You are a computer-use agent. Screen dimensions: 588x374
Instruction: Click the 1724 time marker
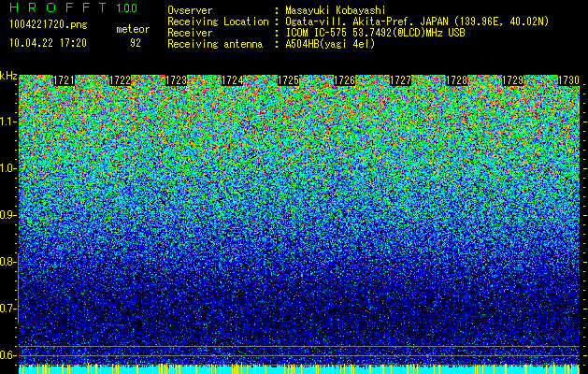[x=233, y=80]
